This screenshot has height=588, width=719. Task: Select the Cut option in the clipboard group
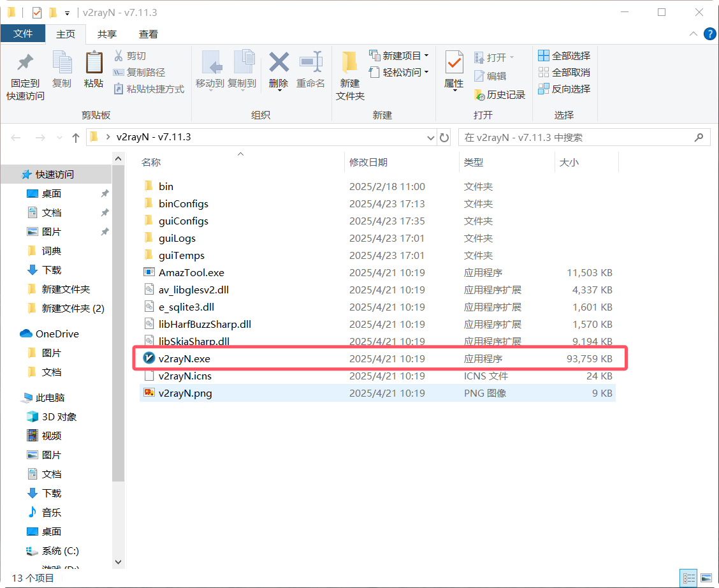pyautogui.click(x=131, y=56)
